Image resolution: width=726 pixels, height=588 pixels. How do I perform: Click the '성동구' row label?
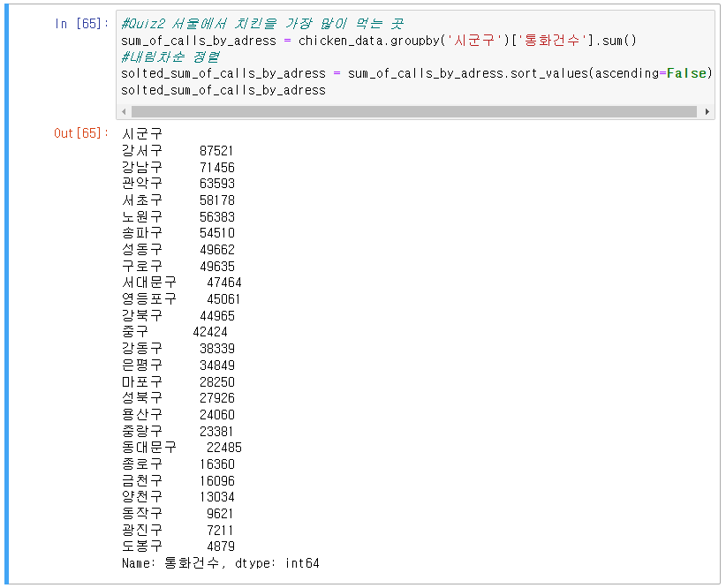(142, 250)
